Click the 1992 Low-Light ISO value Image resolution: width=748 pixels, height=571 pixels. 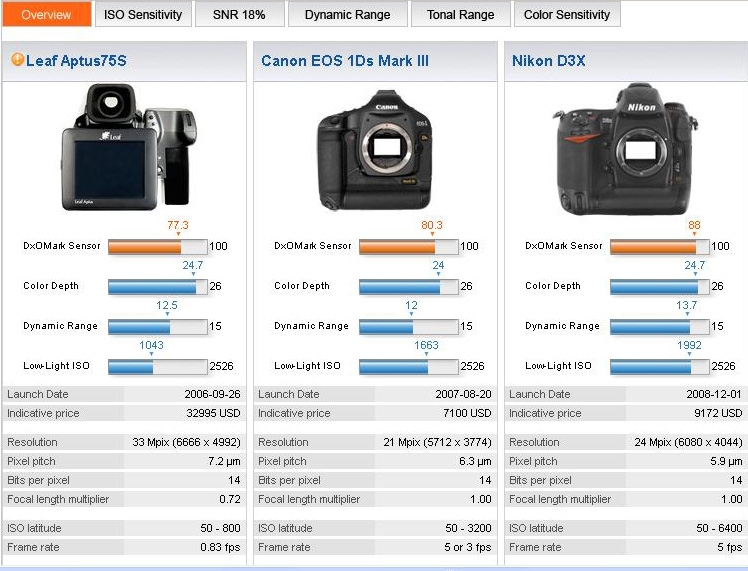[x=689, y=345]
